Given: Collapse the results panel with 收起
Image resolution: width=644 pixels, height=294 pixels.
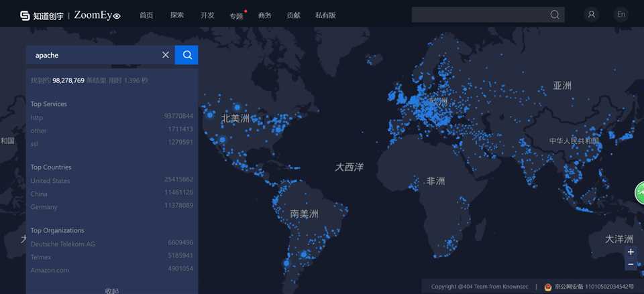Looking at the screenshot, I should pyautogui.click(x=112, y=290).
